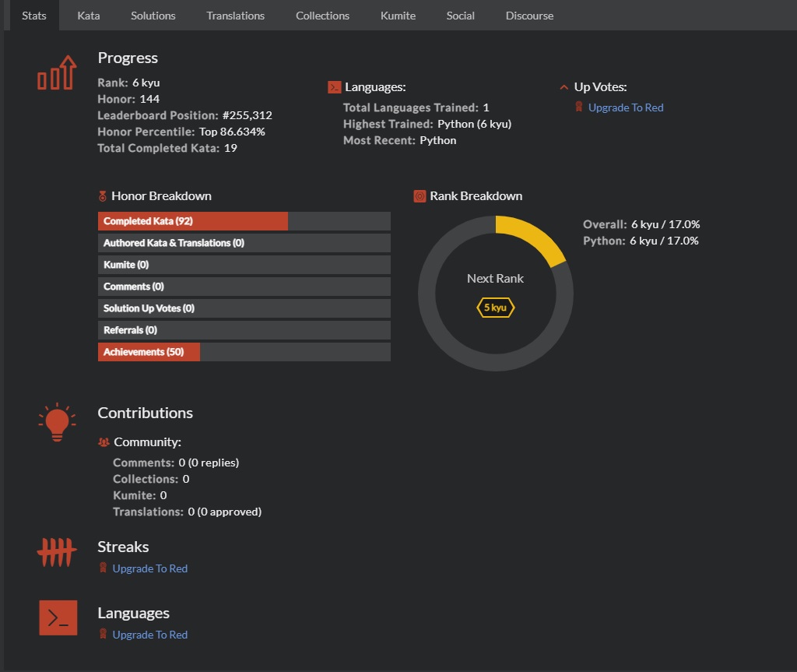
Task: Click the Up Votes chevron icon
Action: [564, 87]
